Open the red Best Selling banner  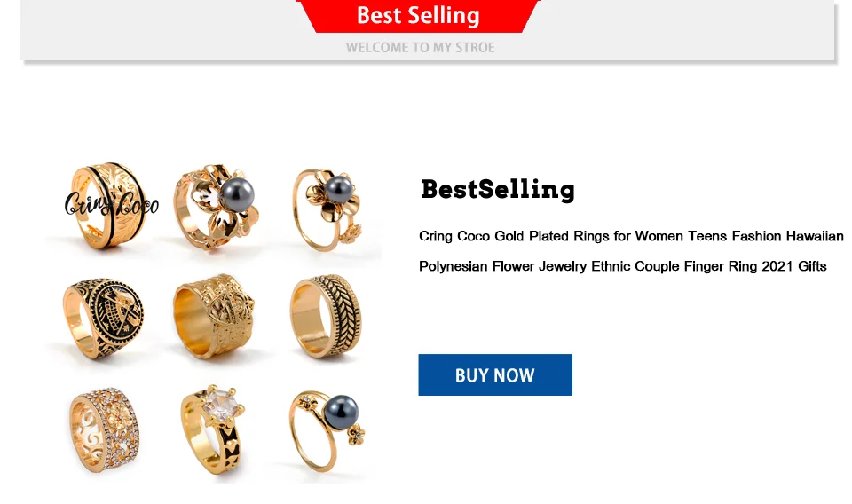[x=418, y=16]
